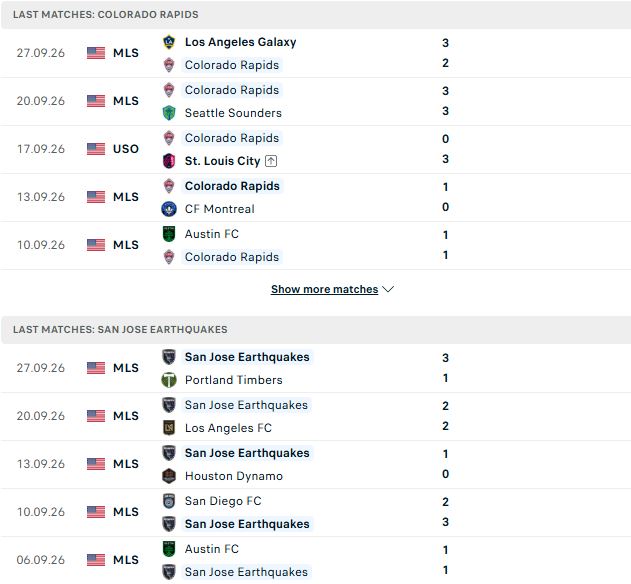The height and width of the screenshot is (584, 631).
Task: Click San Jose crest in 06.09.26 Austin match
Action: pos(169,572)
